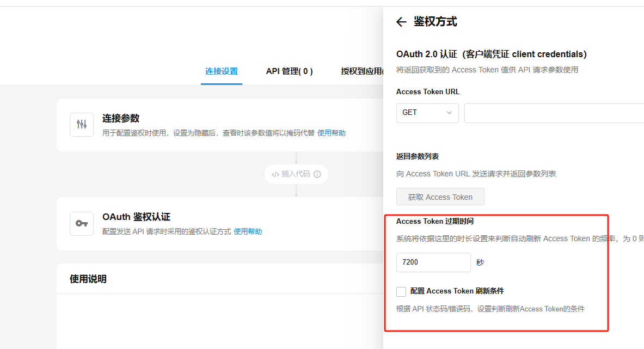644x349 pixels.
Task: Focus the Access Token URL input field
Action: (554, 113)
